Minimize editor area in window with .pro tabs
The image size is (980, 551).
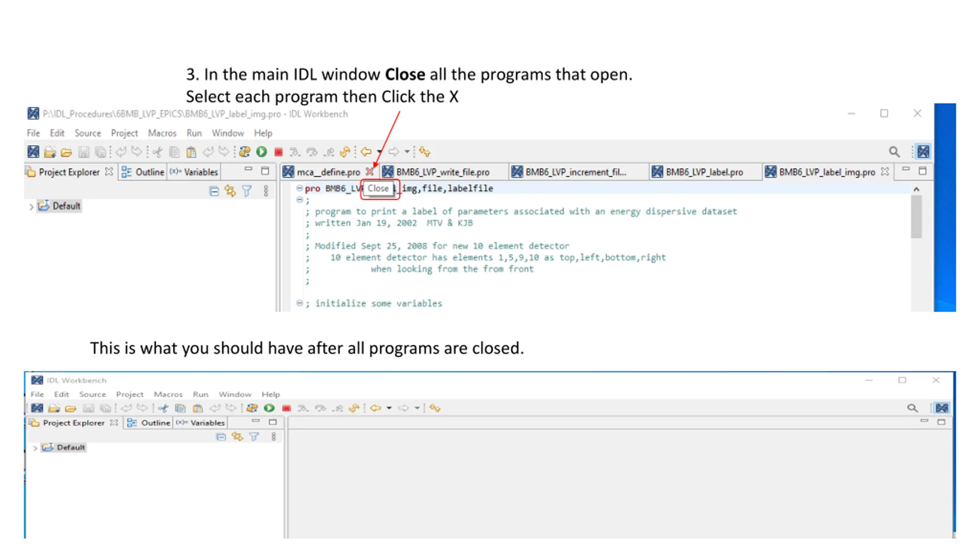905,169
